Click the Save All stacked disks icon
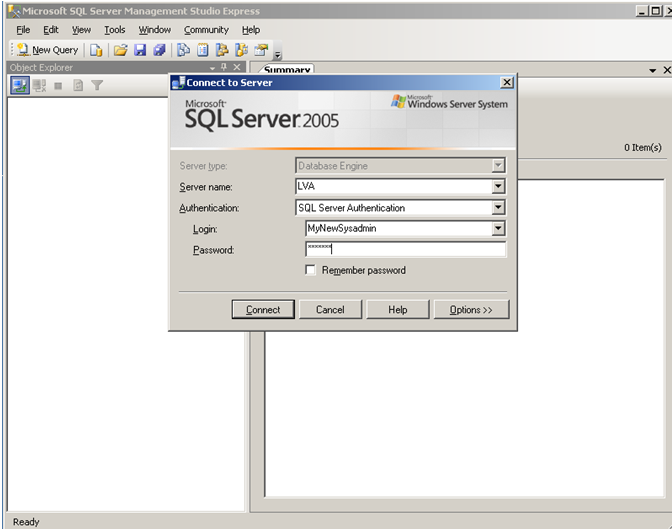This screenshot has height=529, width=672. pyautogui.click(x=159, y=50)
